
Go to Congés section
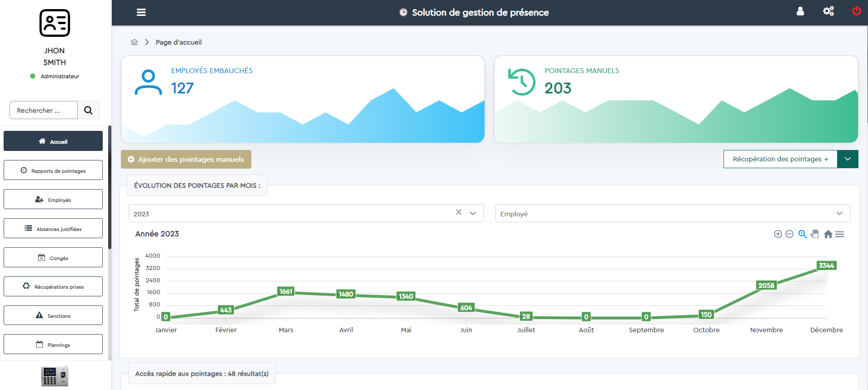(x=53, y=258)
